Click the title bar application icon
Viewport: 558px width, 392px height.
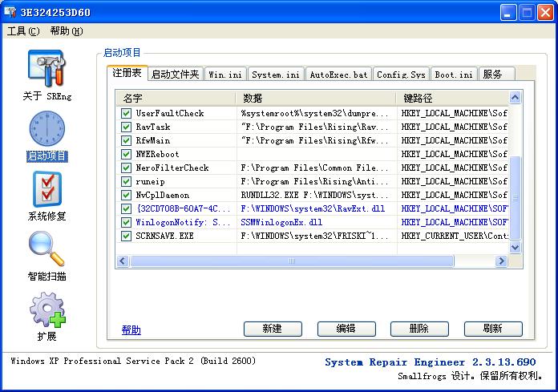coord(10,12)
